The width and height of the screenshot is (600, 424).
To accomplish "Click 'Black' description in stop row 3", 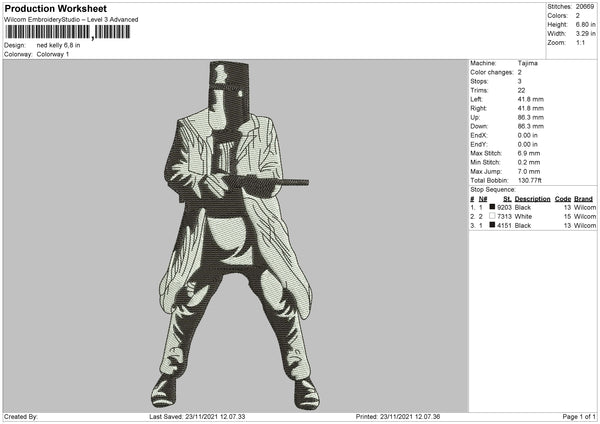I will (x=523, y=226).
